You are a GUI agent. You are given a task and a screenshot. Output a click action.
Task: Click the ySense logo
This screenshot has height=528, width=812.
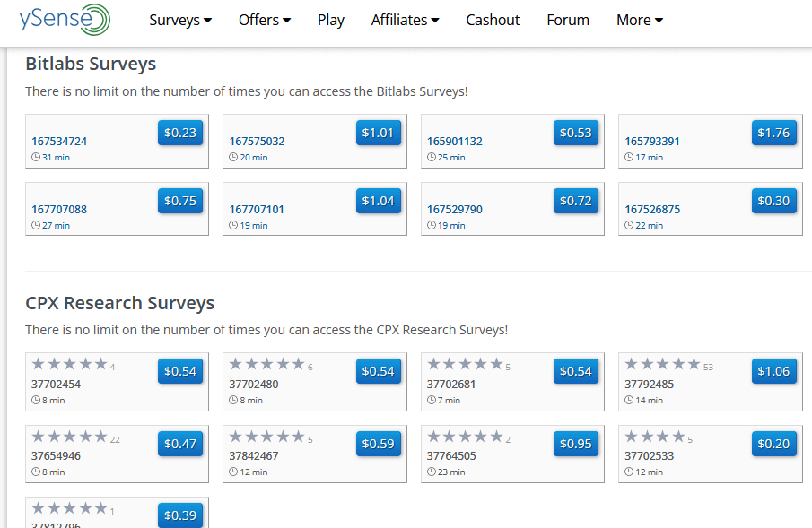click(65, 19)
